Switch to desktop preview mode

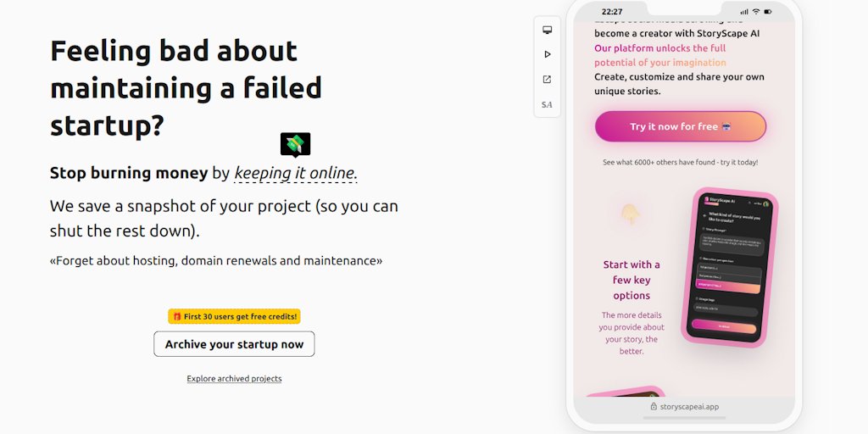547,30
